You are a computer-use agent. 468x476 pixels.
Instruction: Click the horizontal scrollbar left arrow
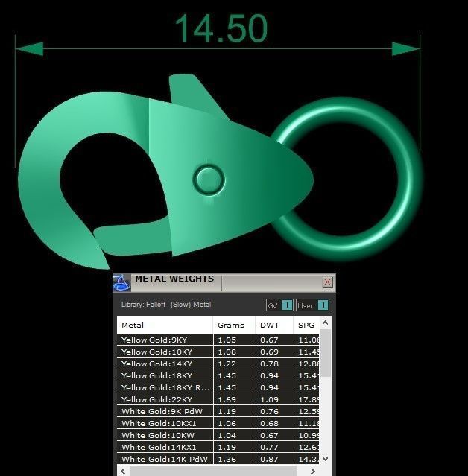click(x=123, y=471)
